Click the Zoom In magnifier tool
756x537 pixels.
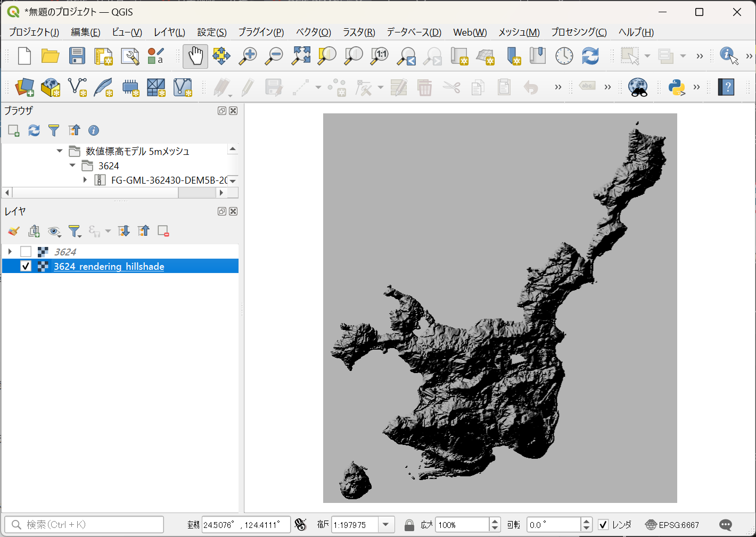point(248,56)
